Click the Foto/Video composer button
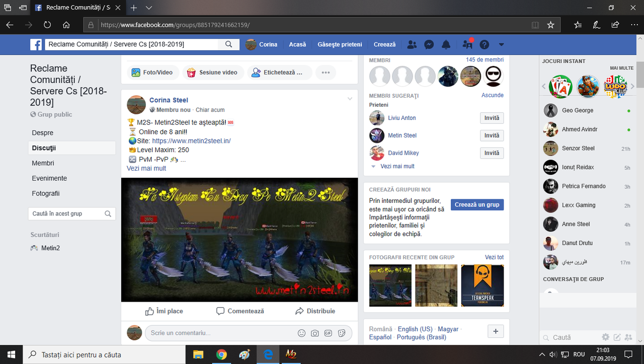 [152, 72]
